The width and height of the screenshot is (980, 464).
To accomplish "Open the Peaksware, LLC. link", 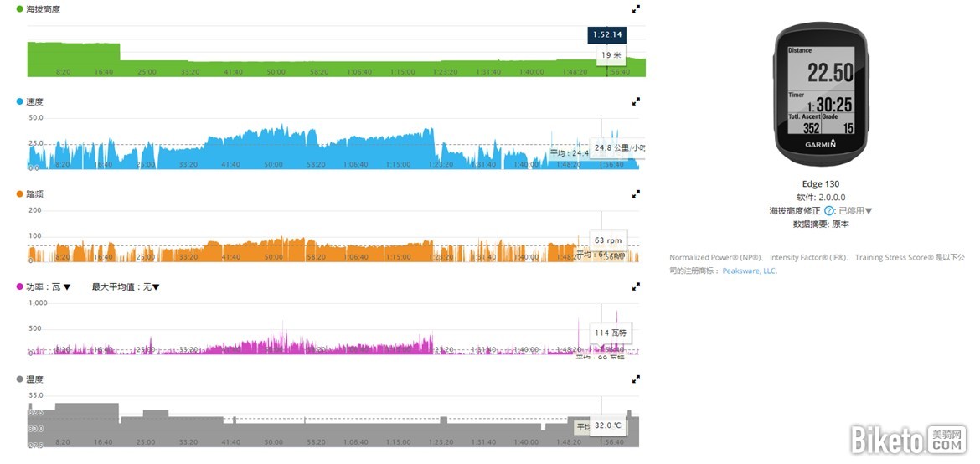I will 750,271.
